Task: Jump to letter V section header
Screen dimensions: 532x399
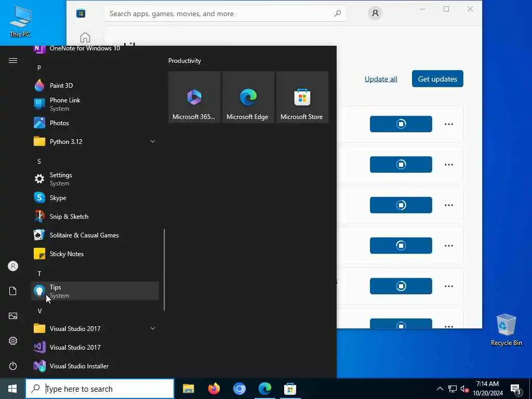Action: point(39,311)
